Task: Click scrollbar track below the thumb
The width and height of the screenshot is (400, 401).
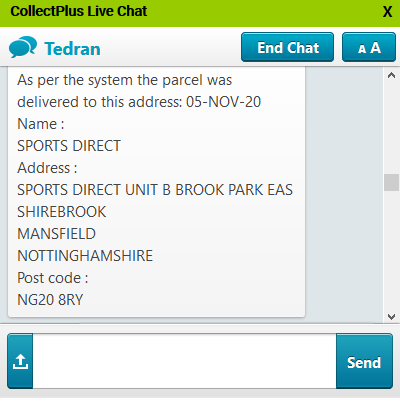Action: click(391, 250)
